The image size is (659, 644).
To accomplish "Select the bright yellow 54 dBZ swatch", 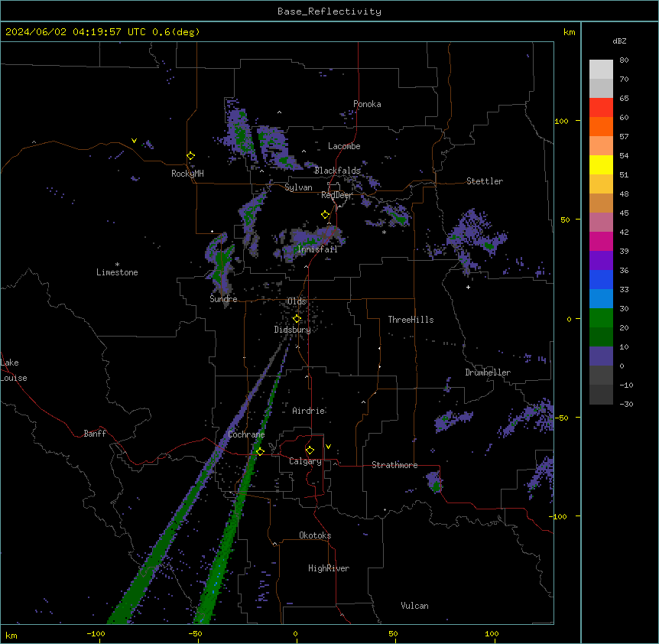I will [601, 164].
